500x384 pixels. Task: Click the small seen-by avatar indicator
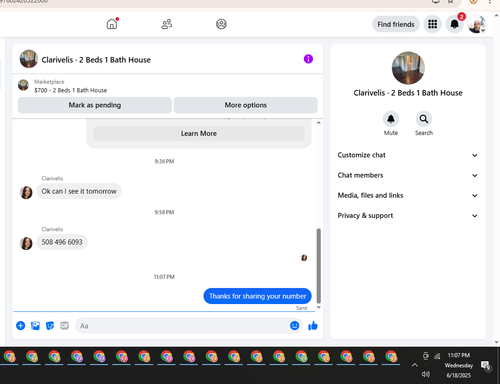pos(304,258)
